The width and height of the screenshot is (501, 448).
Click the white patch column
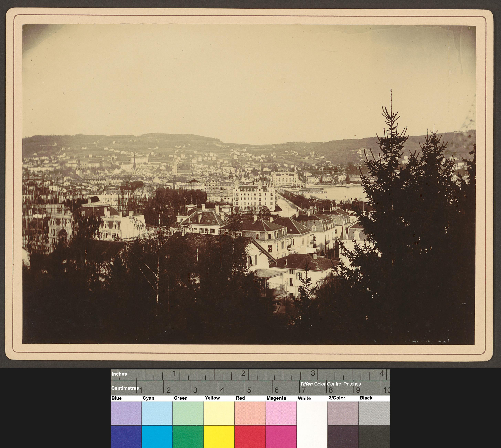[312, 425]
